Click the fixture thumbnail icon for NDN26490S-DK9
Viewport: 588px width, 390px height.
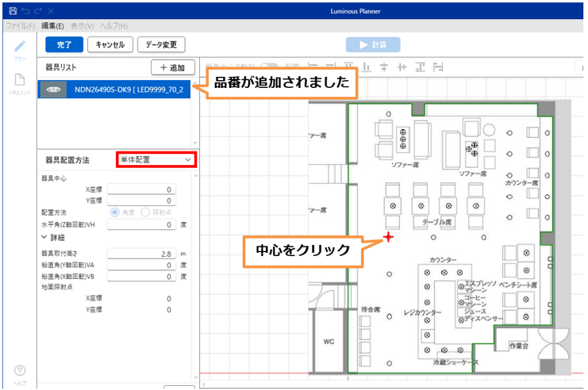tap(53, 90)
